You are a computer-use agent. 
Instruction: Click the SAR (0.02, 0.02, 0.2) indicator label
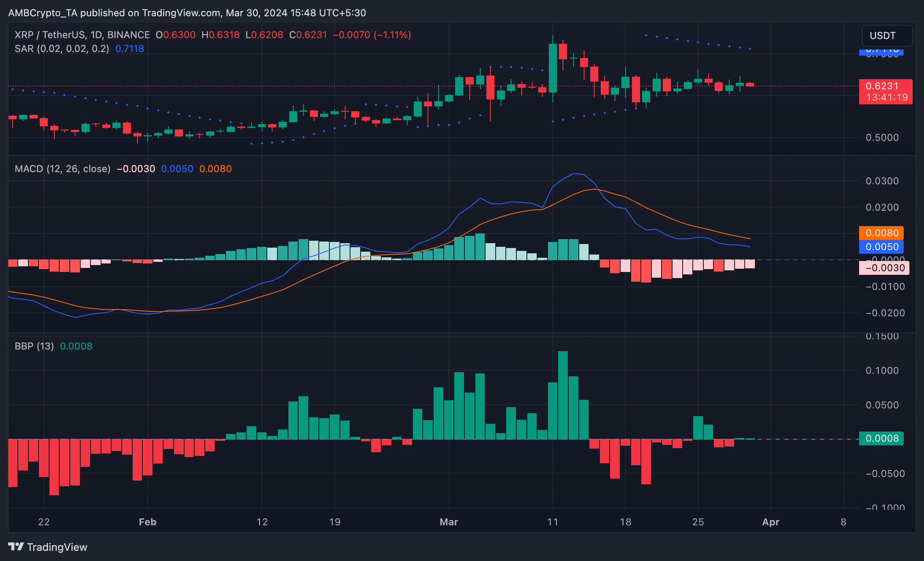coord(62,49)
